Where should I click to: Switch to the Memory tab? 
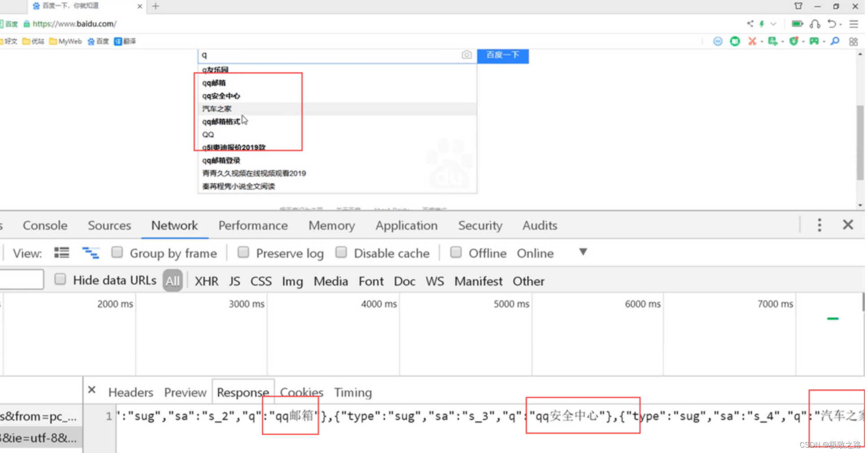coord(331,225)
